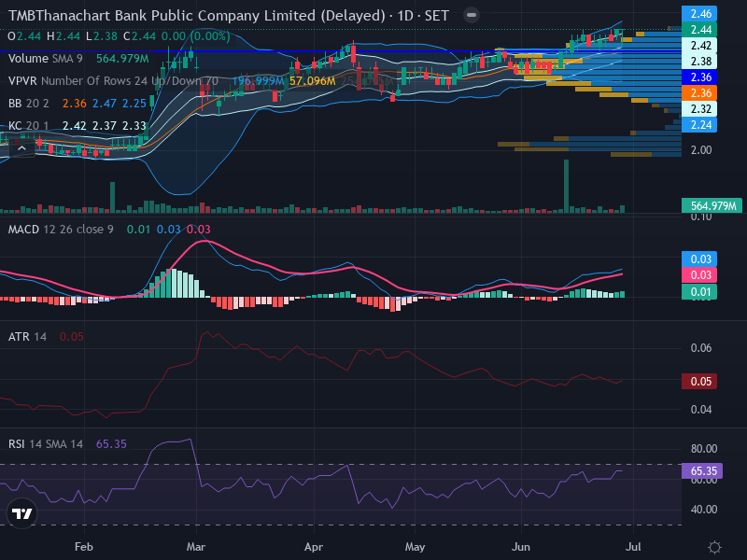Click the tall June volume spike bar
This screenshot has height=560, width=747.
coord(566,186)
